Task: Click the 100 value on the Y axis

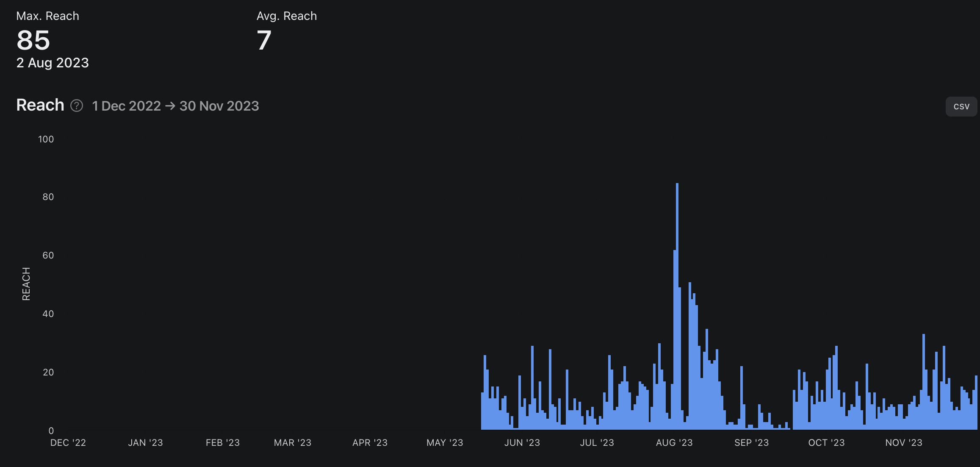Action: tap(46, 139)
